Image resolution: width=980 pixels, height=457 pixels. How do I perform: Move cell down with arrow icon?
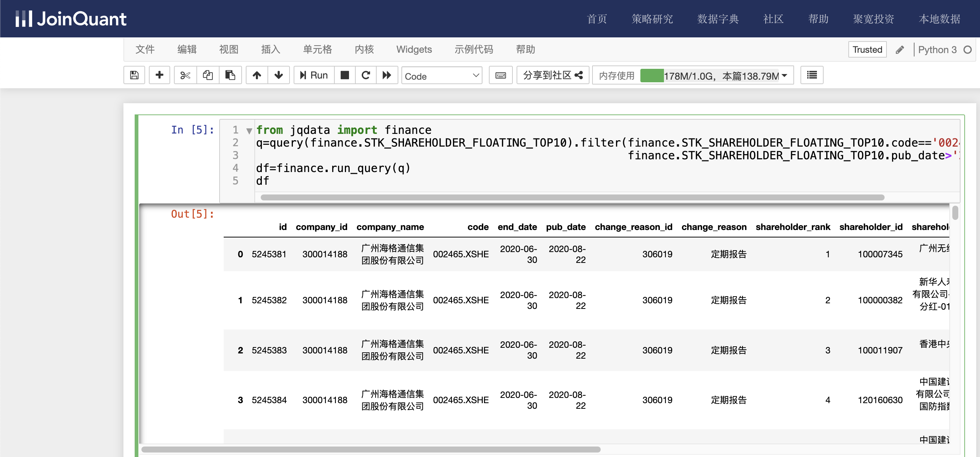coord(279,75)
